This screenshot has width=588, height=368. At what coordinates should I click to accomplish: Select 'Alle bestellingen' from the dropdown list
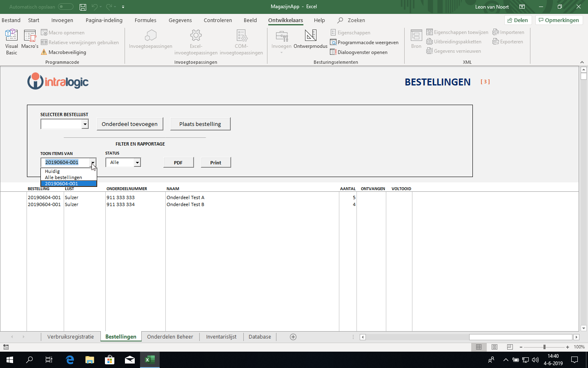pyautogui.click(x=64, y=177)
